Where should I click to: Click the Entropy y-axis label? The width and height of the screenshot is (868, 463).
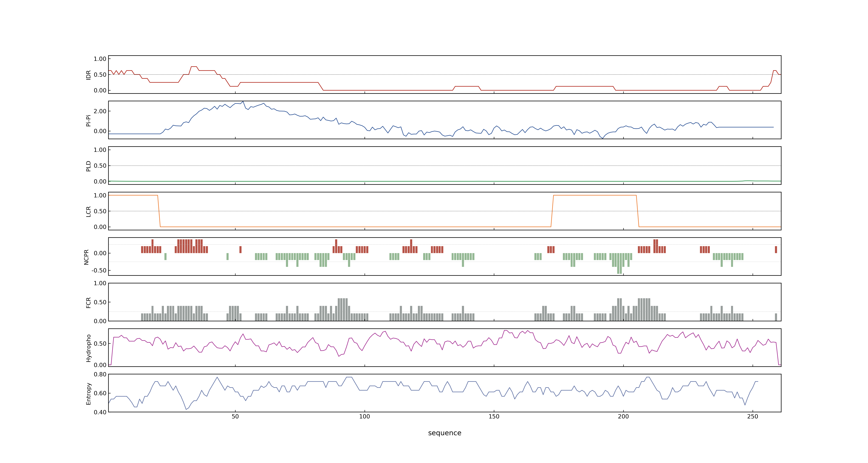pyautogui.click(x=88, y=394)
